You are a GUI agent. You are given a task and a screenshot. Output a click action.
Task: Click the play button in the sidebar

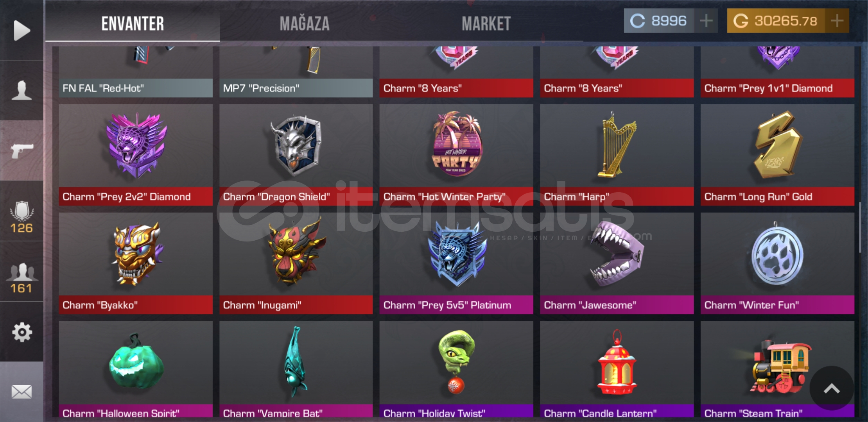(22, 30)
